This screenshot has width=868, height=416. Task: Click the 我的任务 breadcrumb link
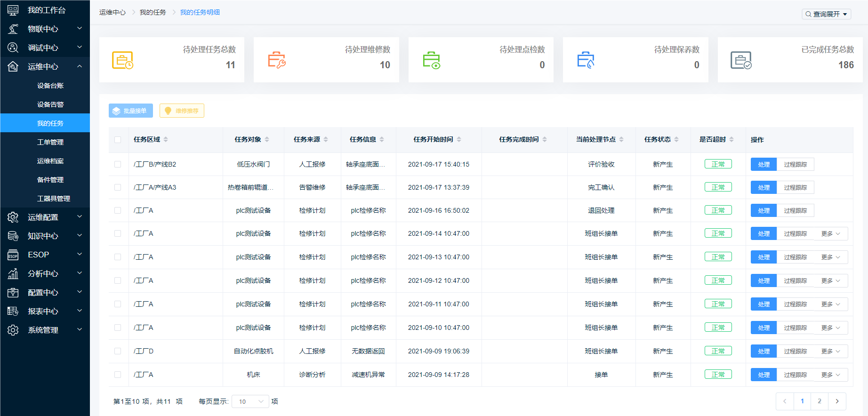(153, 12)
